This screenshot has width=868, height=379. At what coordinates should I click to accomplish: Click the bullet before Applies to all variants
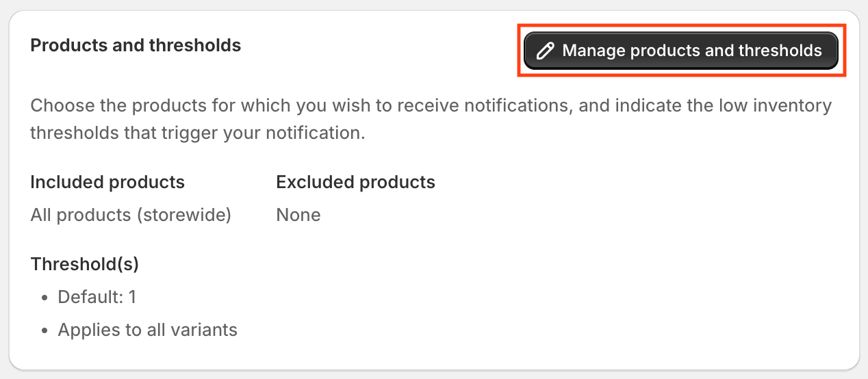[x=44, y=330]
